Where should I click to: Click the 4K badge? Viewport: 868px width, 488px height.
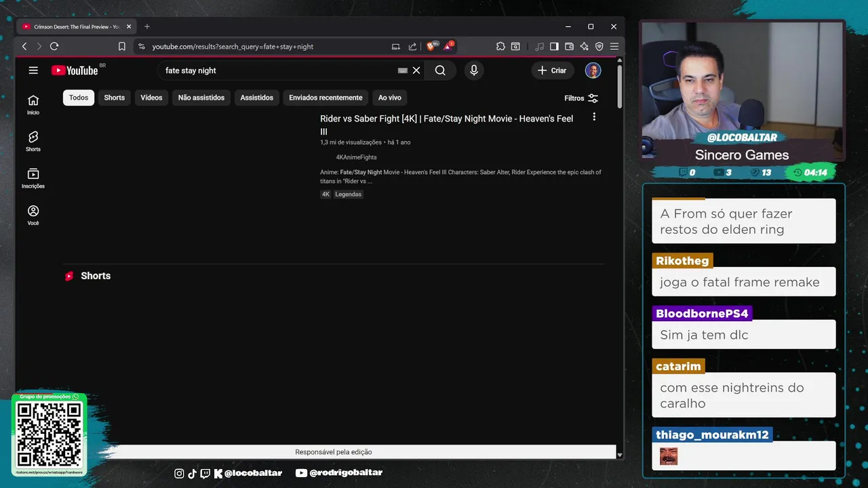(x=325, y=195)
